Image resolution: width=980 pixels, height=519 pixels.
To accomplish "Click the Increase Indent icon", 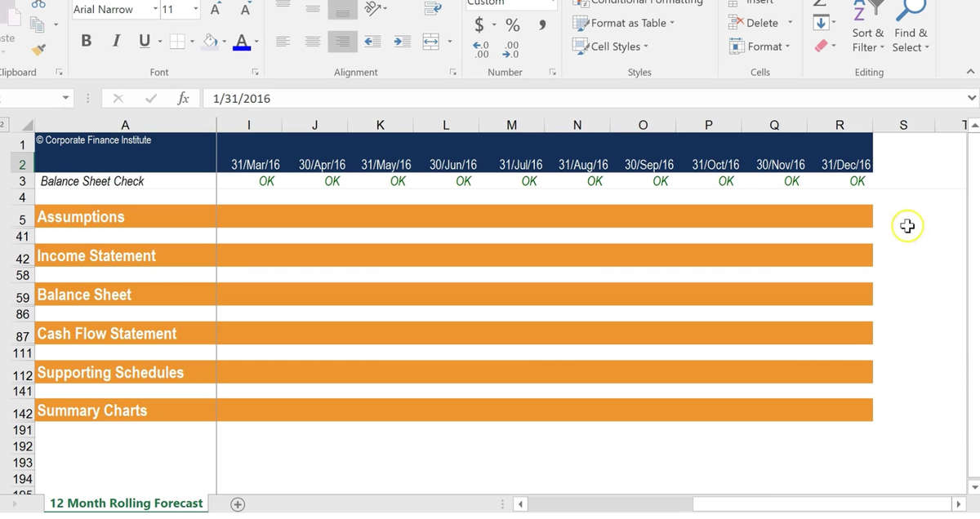I will tap(402, 41).
